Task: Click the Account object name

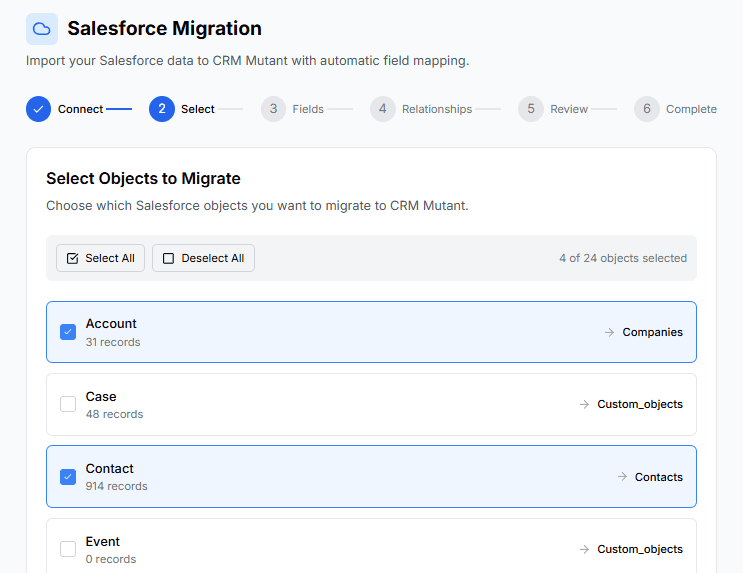Action: coord(111,324)
